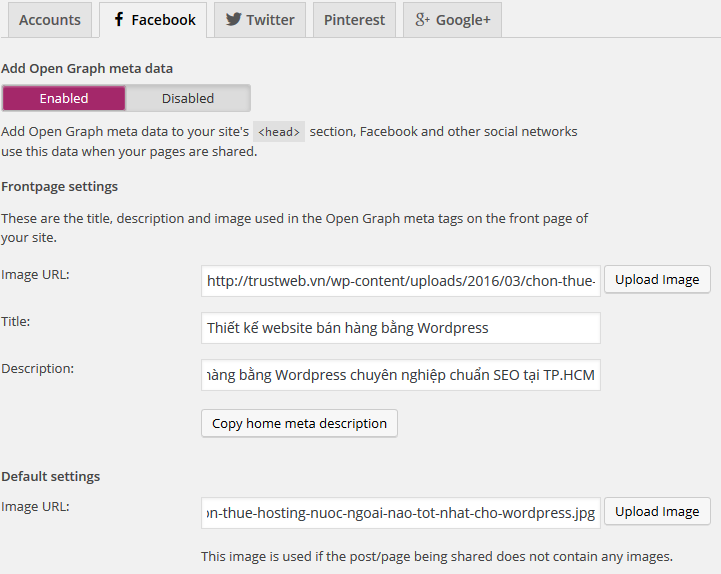Click the <head> code tag text

[279, 132]
